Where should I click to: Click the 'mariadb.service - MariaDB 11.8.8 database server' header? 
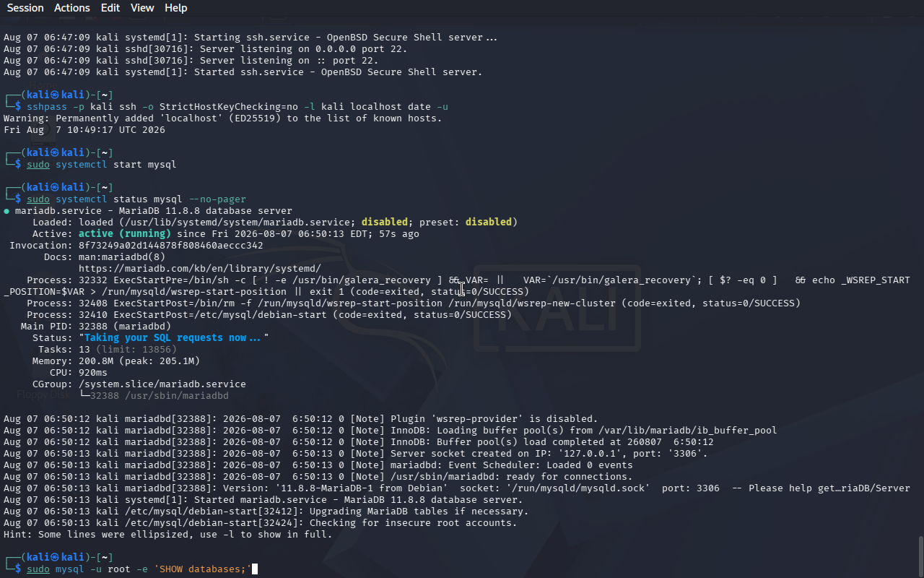coord(148,211)
